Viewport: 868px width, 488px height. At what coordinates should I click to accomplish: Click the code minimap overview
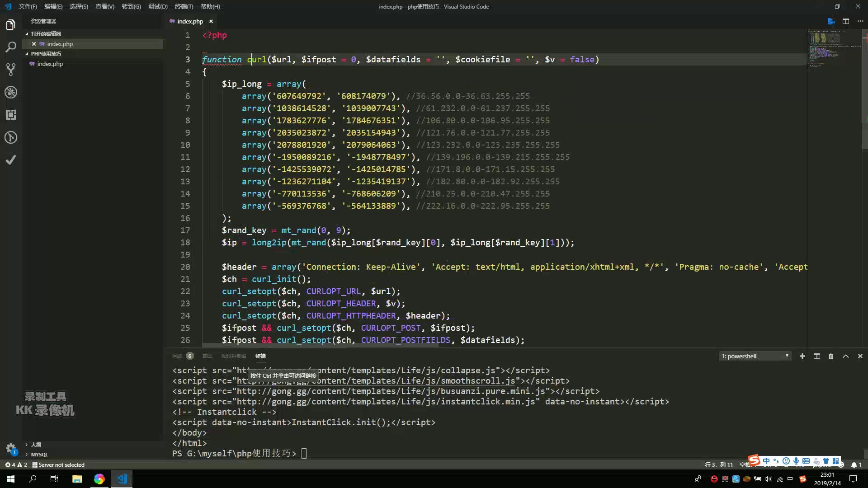835,50
